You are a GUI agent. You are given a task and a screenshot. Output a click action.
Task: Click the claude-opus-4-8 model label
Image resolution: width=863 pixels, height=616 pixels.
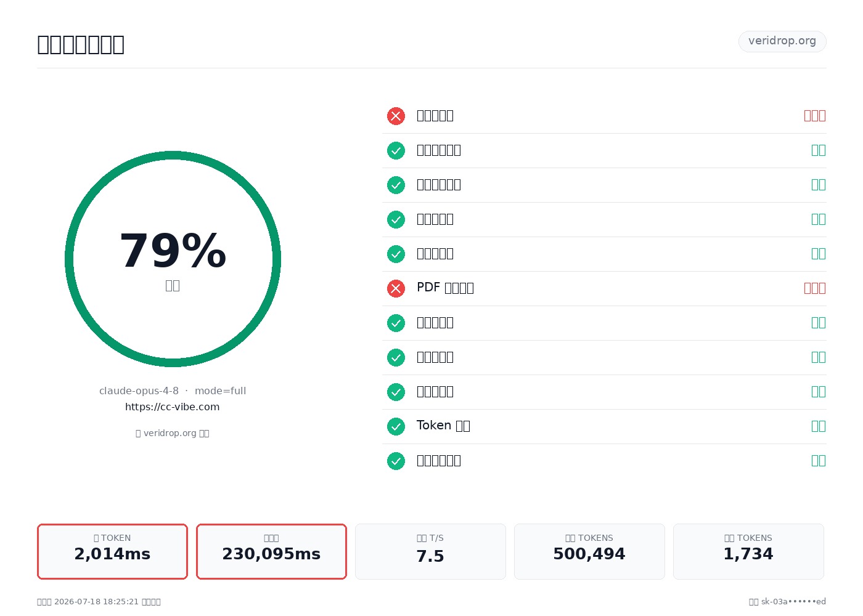coord(139,391)
